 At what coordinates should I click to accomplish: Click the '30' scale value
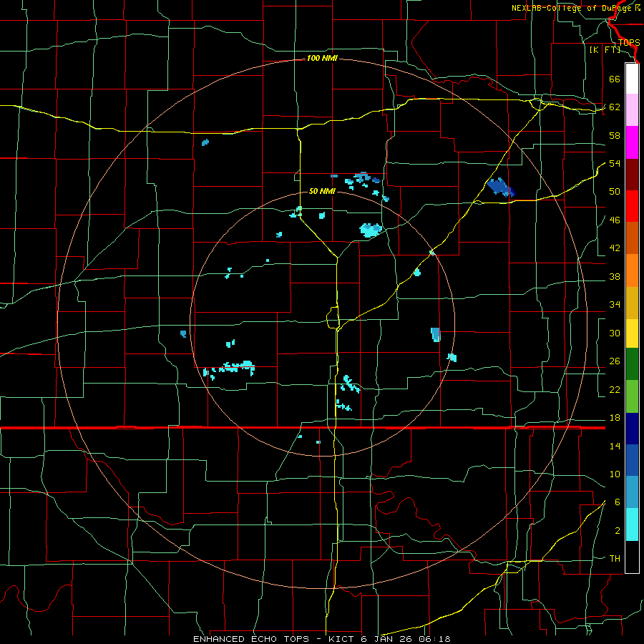pos(615,333)
